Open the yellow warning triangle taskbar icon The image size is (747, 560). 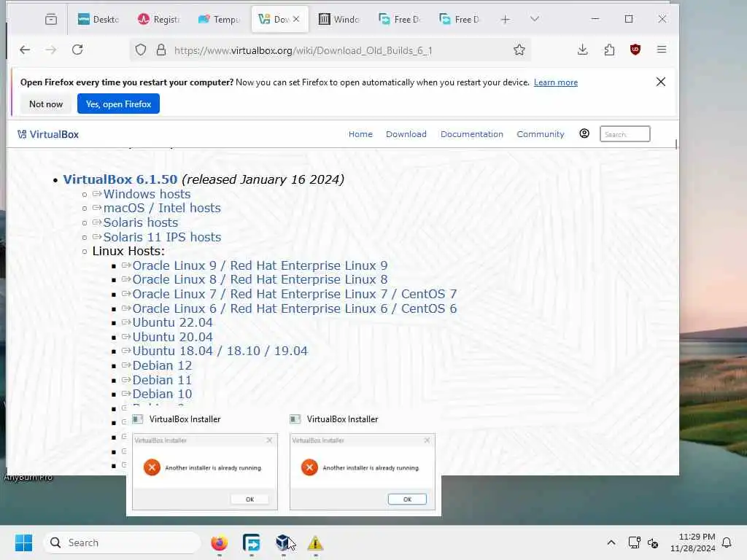click(x=315, y=542)
